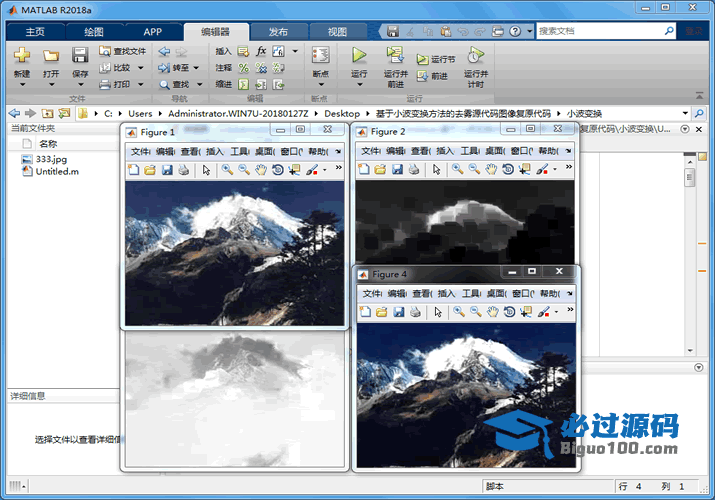
Task: Open Figure 1 工具 (Tools) menu
Action: click(x=239, y=151)
